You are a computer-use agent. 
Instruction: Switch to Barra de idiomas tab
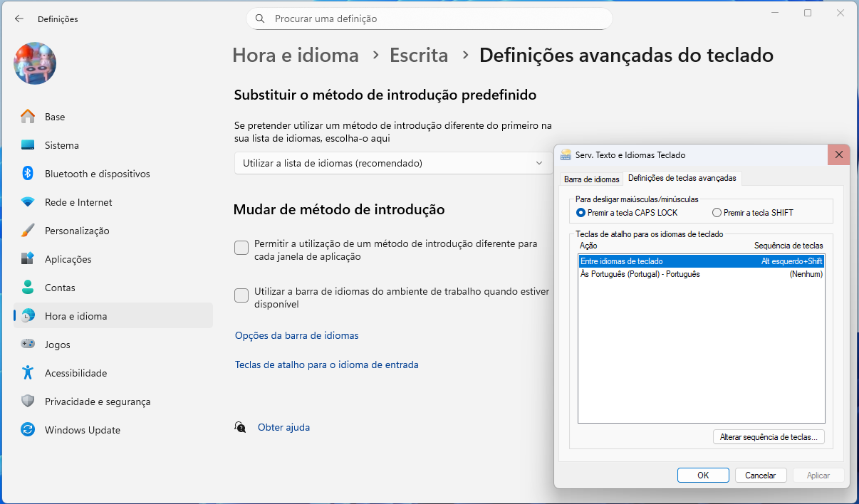click(x=591, y=179)
